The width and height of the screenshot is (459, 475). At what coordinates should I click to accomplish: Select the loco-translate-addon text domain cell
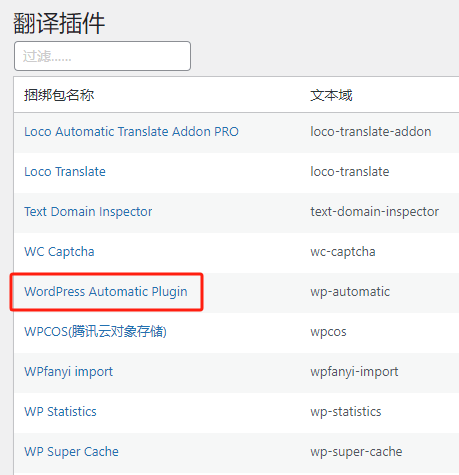pos(371,132)
